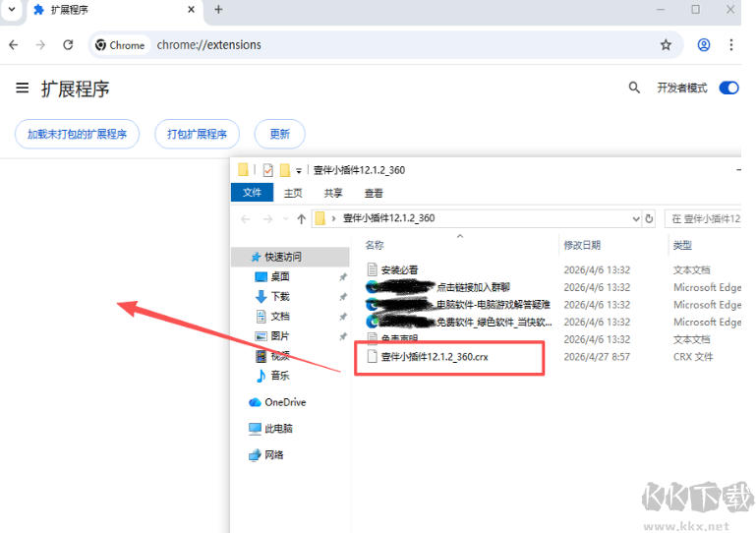Sort files by the 类型 column header

pyautogui.click(x=682, y=245)
